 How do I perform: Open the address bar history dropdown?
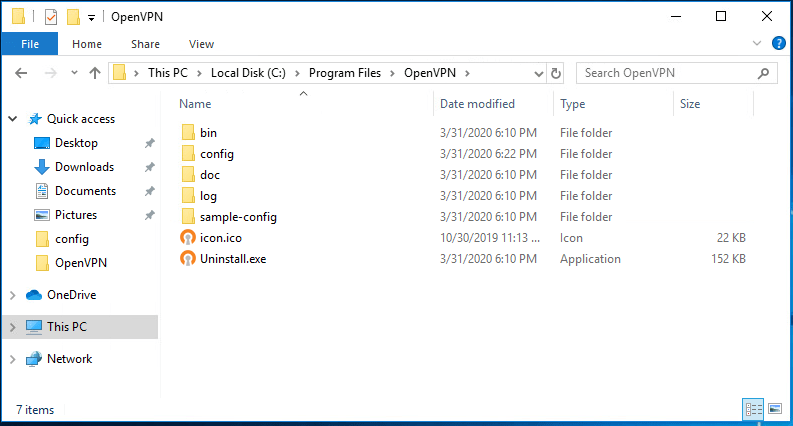[x=539, y=74]
